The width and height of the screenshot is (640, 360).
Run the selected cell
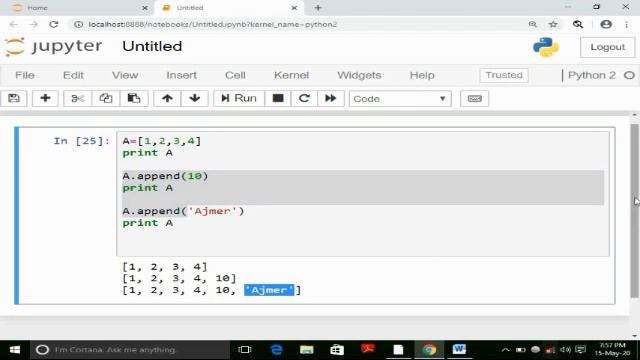(x=239, y=98)
